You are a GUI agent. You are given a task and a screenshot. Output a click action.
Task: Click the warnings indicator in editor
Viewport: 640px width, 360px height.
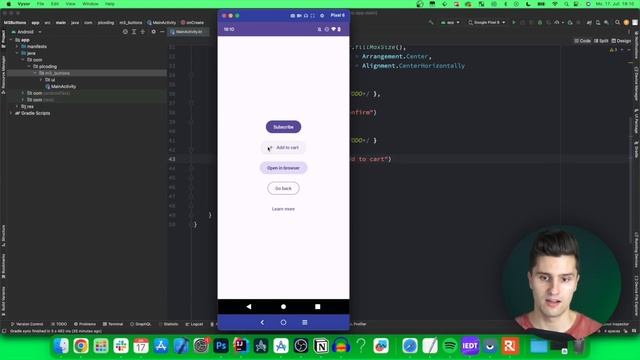click(613, 50)
